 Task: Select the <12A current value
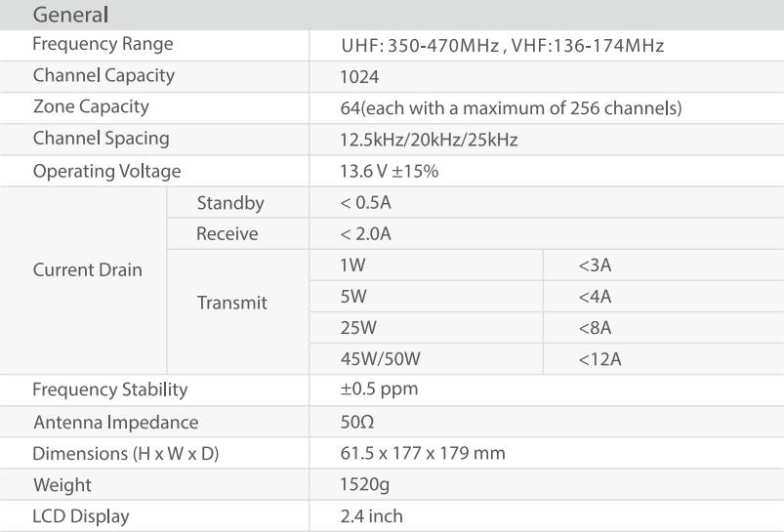click(x=599, y=359)
